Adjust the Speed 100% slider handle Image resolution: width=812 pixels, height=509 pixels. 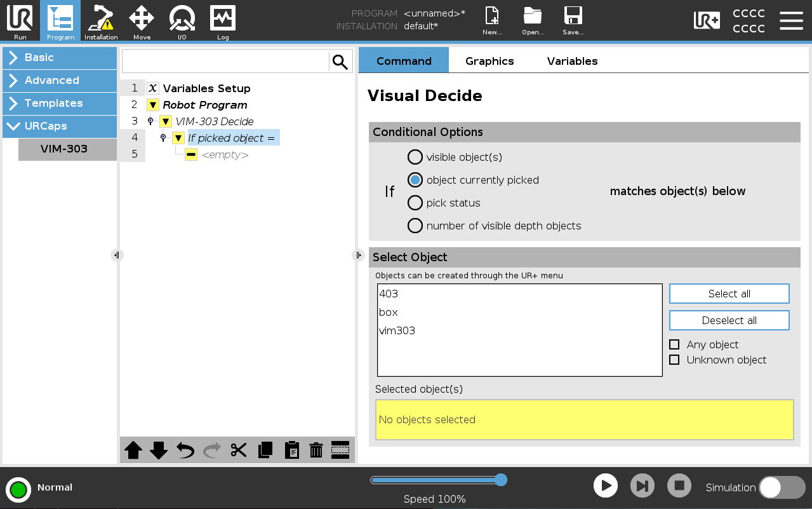(501, 480)
